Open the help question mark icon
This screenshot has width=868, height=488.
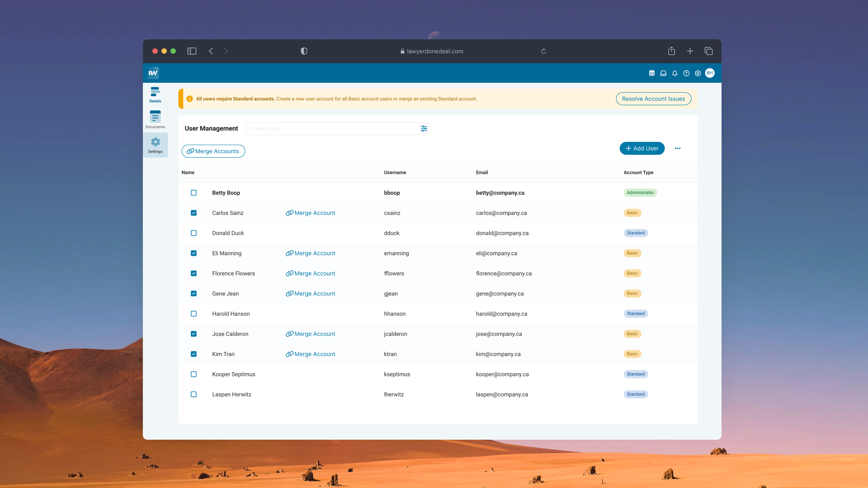[x=686, y=73]
